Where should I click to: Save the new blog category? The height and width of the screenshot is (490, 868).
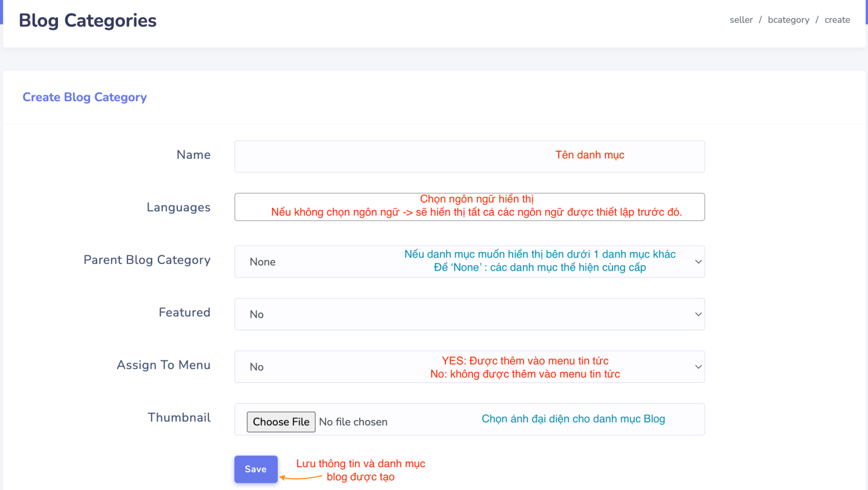click(256, 469)
